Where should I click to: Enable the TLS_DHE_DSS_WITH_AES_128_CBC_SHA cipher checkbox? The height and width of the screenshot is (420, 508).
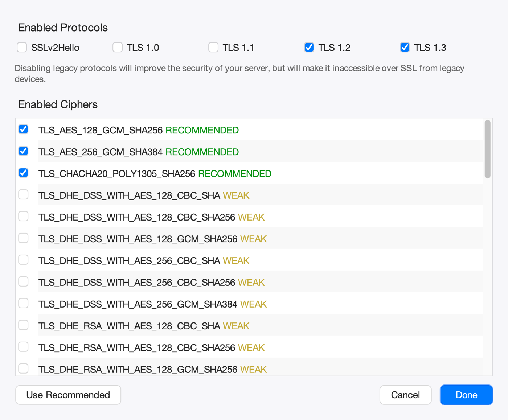pos(24,195)
